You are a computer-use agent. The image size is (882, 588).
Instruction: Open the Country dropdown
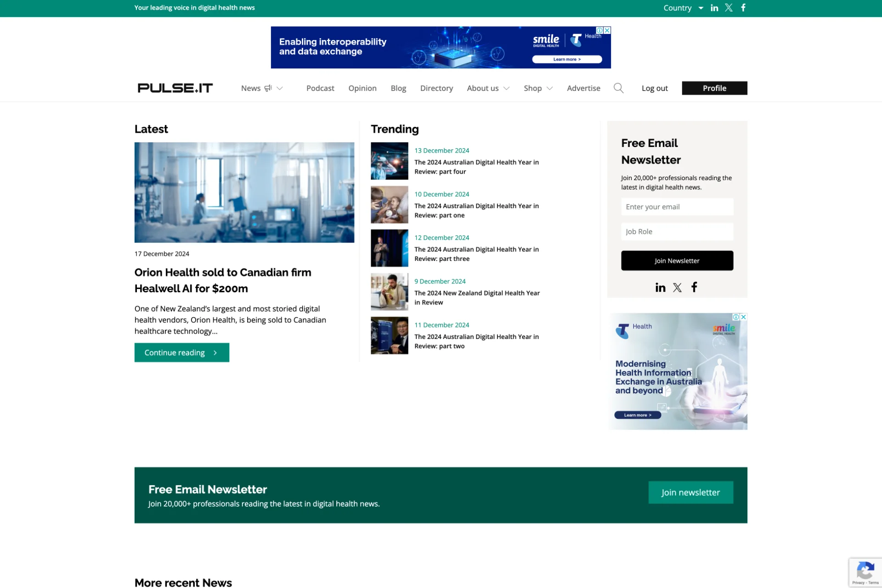point(683,8)
